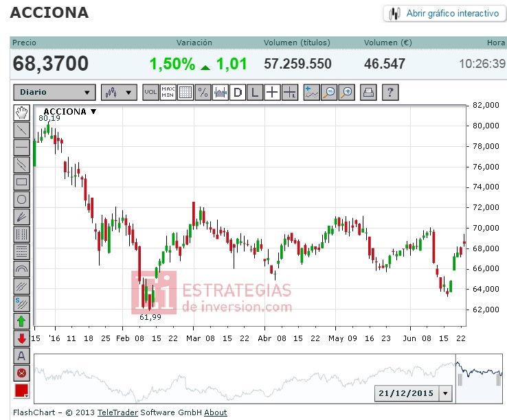507x420 pixels.
Task: Select the hand pan tool
Action: (22, 113)
